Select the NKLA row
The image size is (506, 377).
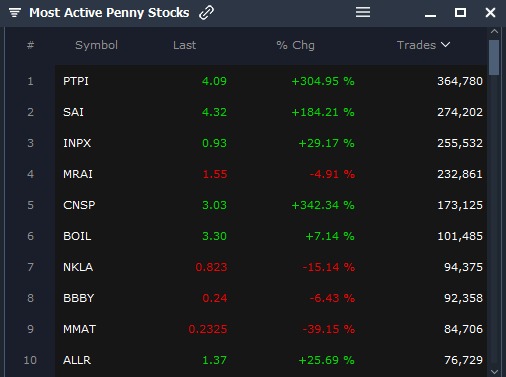271,267
